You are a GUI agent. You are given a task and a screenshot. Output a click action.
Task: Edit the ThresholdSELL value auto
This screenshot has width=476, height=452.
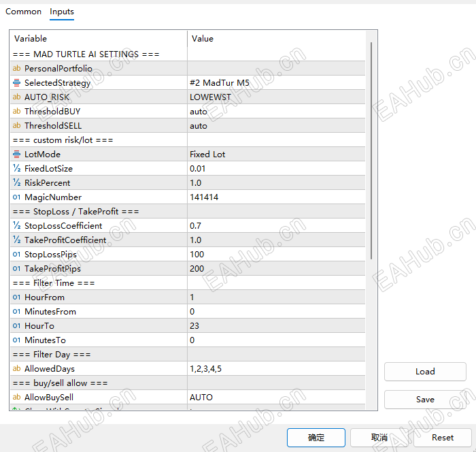tap(276, 125)
